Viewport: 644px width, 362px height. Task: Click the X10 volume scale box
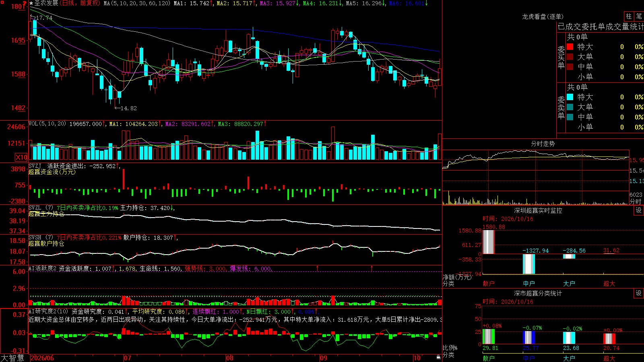coord(21,157)
